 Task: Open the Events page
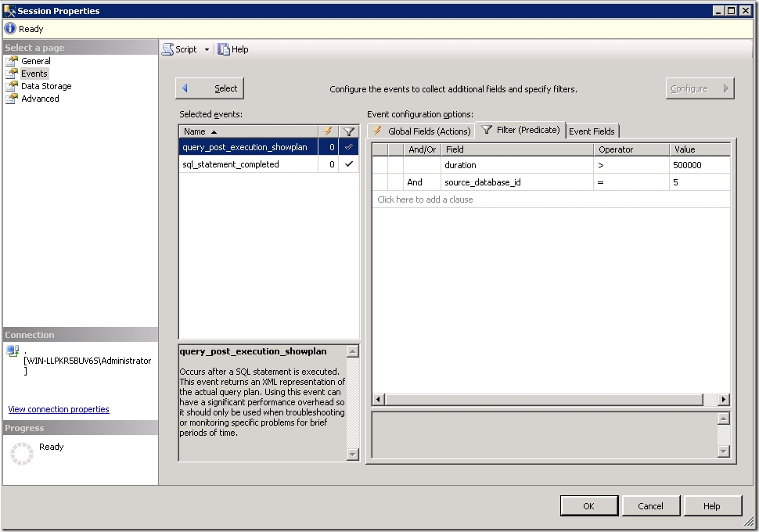[x=34, y=74]
